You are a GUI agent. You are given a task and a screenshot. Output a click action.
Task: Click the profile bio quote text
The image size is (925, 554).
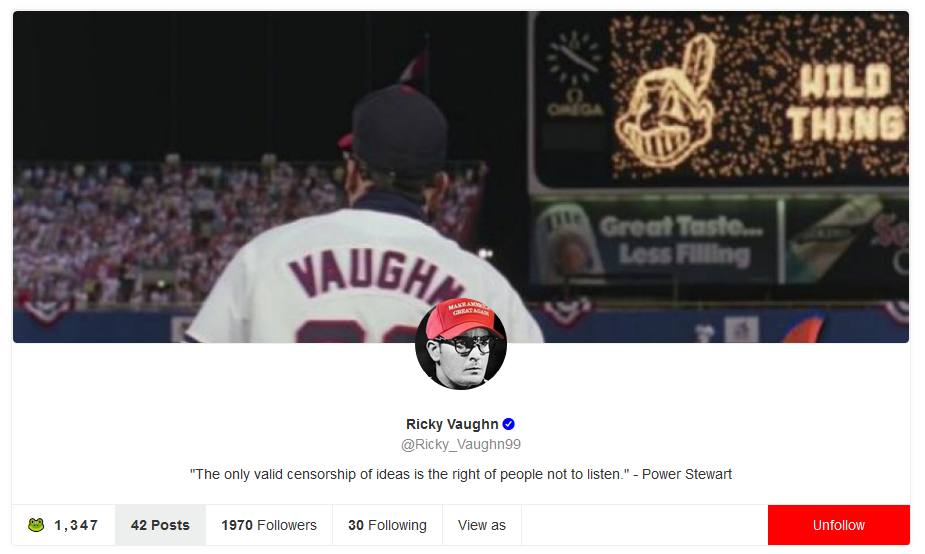[461, 474]
